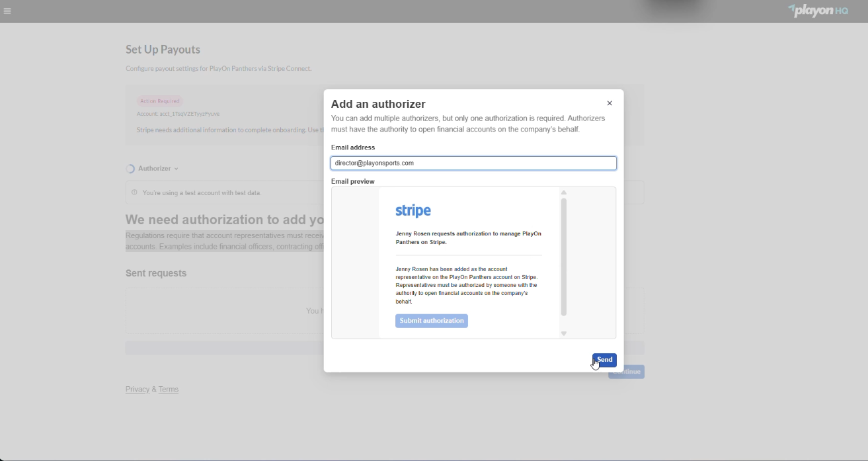The height and width of the screenshot is (461, 868).
Task: Close the Add an authorizer dialog
Action: (x=610, y=103)
